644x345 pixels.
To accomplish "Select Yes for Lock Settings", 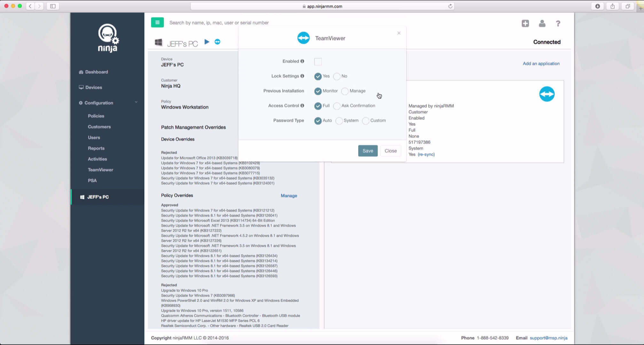I will click(318, 76).
